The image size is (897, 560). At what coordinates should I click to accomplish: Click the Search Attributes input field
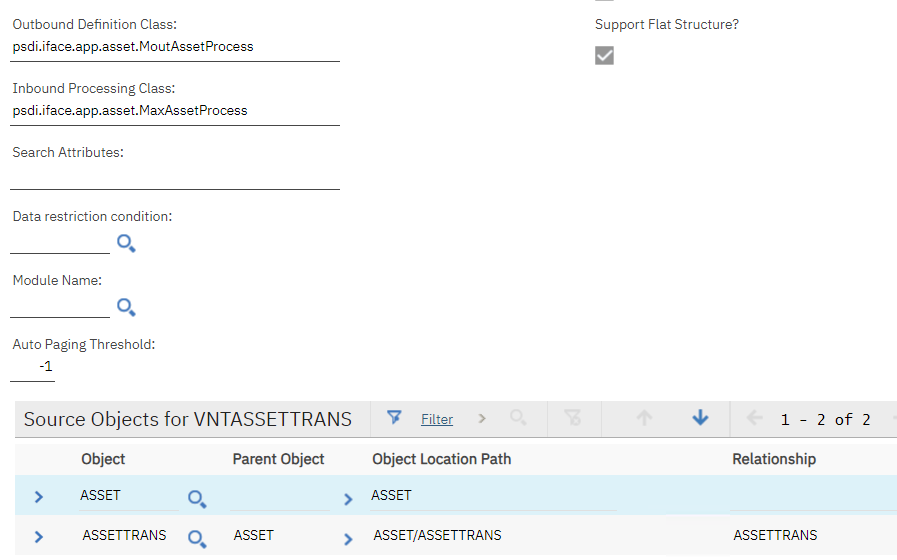(175, 177)
